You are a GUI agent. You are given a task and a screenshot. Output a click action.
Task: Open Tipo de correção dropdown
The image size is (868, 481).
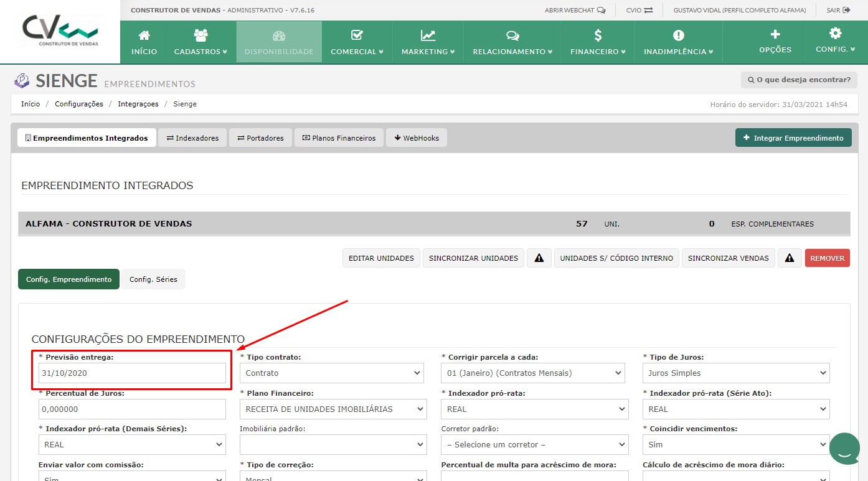click(x=333, y=476)
